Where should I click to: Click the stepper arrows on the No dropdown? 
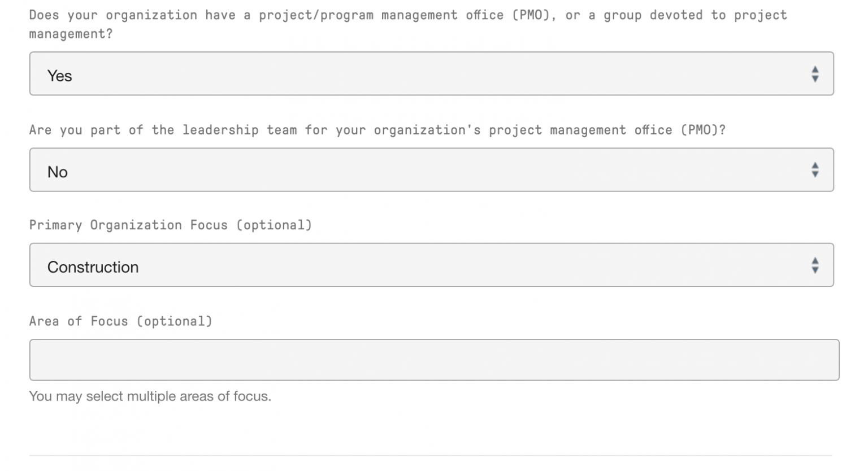coord(815,170)
